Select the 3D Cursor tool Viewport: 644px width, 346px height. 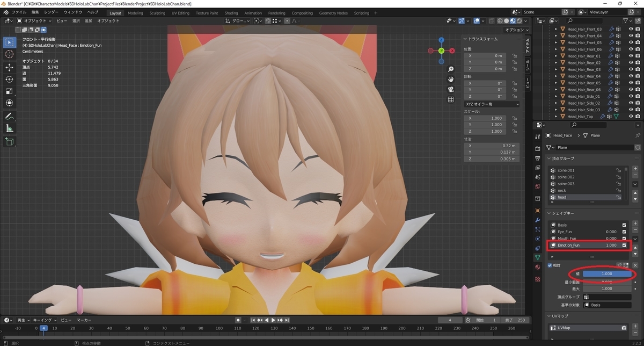tap(10, 54)
